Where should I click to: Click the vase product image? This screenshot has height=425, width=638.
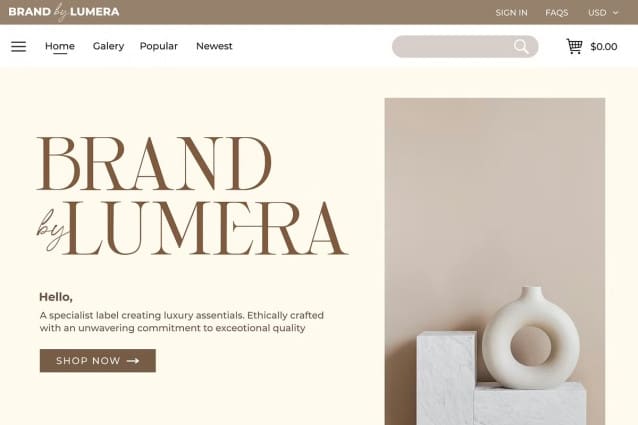pyautogui.click(x=495, y=262)
